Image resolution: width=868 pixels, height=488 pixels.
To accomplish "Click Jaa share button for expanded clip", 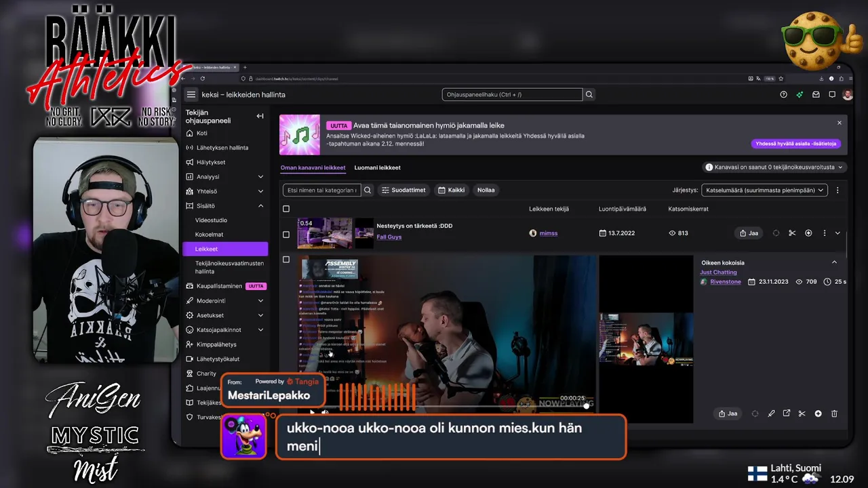I will click(728, 413).
